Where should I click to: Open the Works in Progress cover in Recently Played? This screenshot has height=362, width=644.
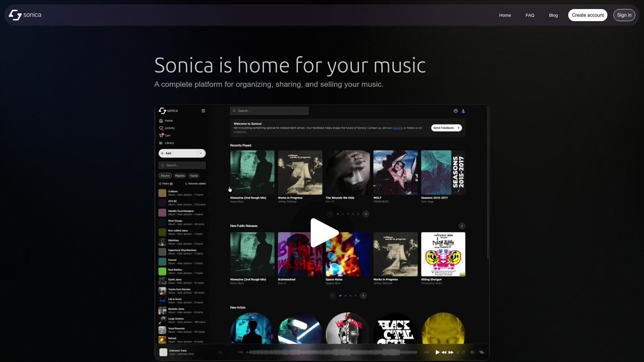[300, 173]
